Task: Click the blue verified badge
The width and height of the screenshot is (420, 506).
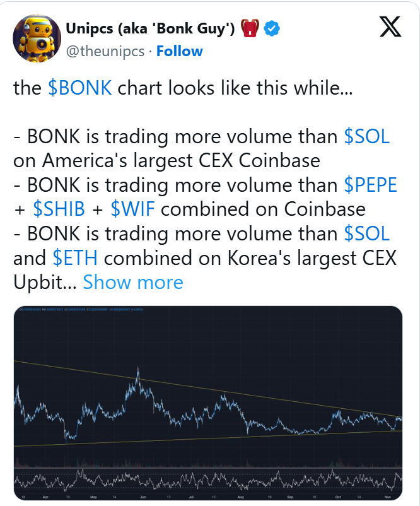Action: point(272,28)
